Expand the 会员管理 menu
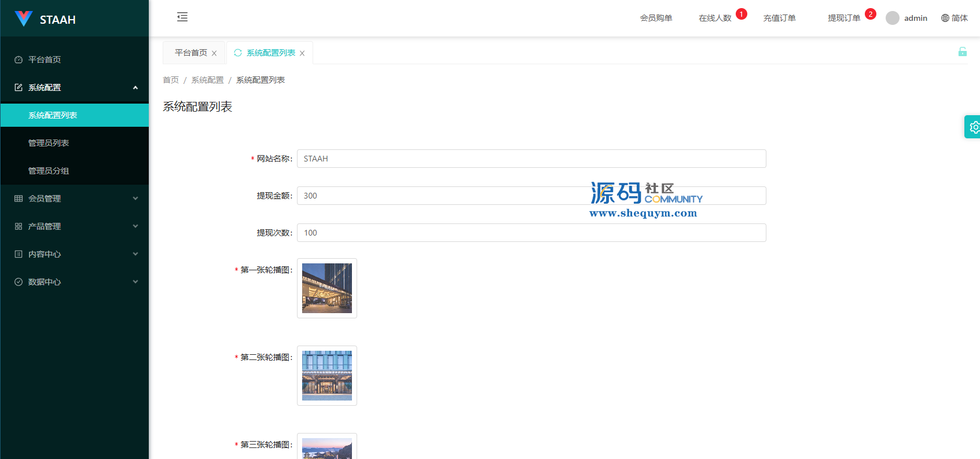980x459 pixels. pos(75,199)
